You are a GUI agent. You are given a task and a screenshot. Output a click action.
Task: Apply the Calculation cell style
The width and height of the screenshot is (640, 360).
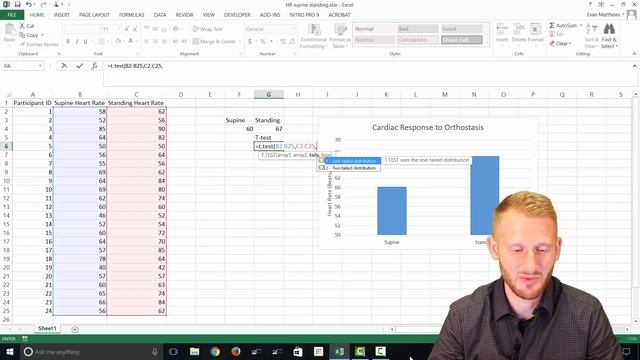418,40
